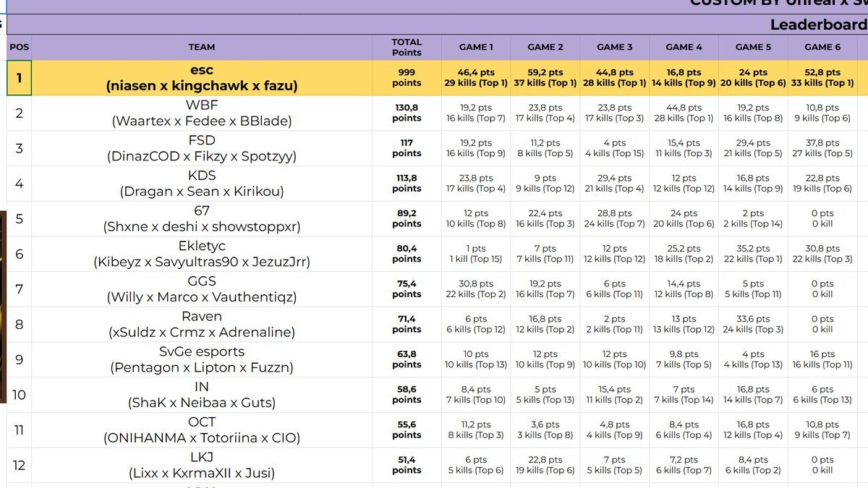Select the POS column header
Viewport: 868px width, 488px height.
(20, 47)
